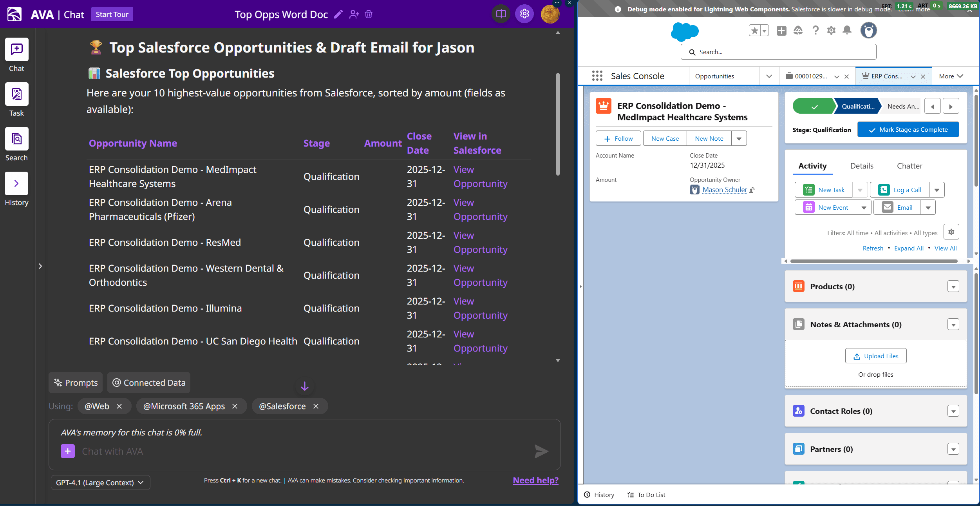The image size is (980, 506).
Task: Open the Email action dropdown arrow
Action: tap(928, 208)
